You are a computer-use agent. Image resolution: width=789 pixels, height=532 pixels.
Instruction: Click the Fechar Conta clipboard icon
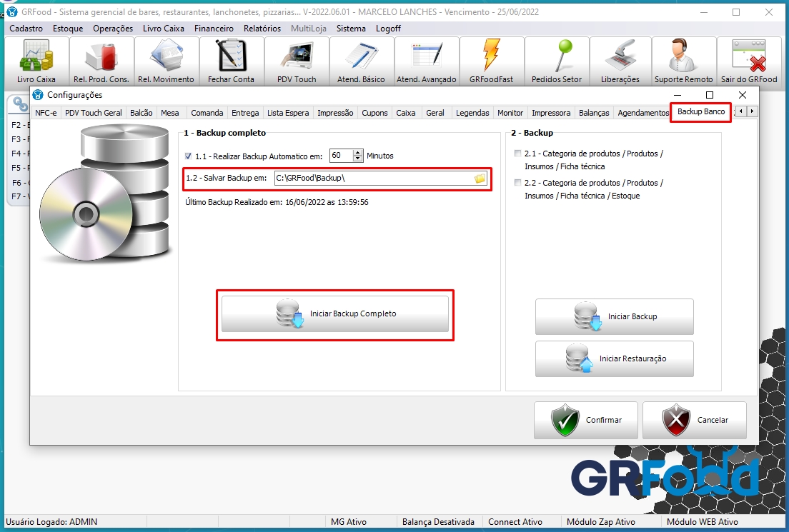pyautogui.click(x=231, y=61)
